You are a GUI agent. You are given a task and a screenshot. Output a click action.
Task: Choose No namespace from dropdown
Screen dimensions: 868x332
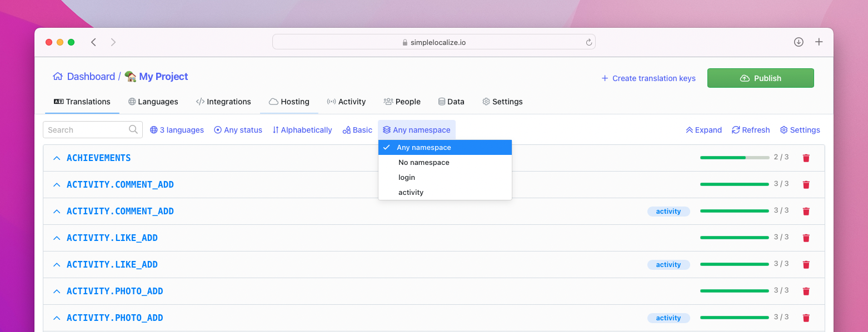tap(445, 163)
